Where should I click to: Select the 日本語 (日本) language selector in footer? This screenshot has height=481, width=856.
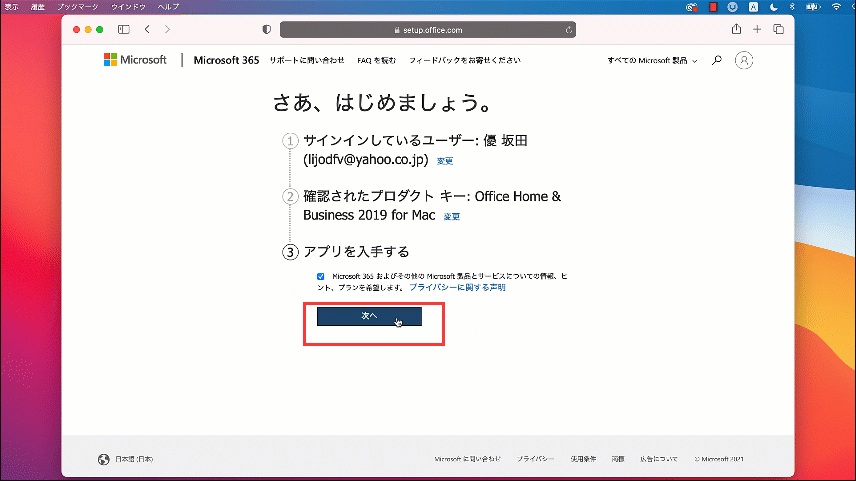(x=126, y=459)
